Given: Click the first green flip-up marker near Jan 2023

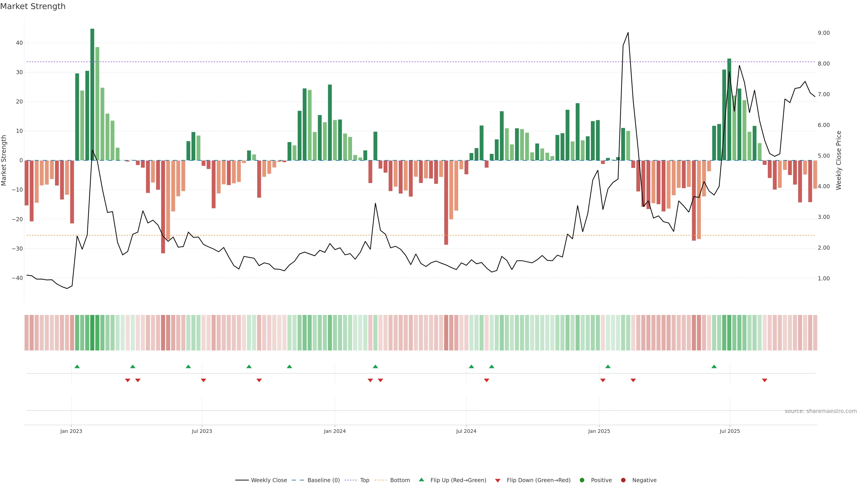Looking at the screenshot, I should pos(77,366).
